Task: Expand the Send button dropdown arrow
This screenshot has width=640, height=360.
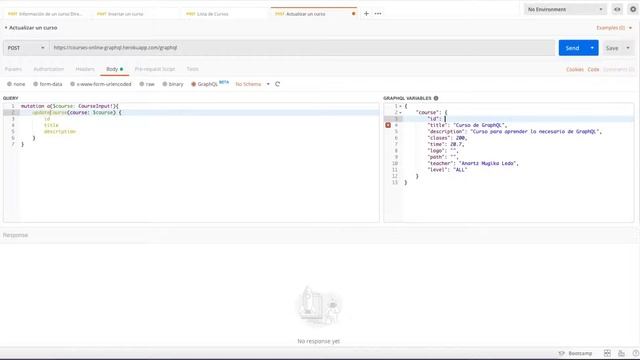Action: click(x=592, y=48)
